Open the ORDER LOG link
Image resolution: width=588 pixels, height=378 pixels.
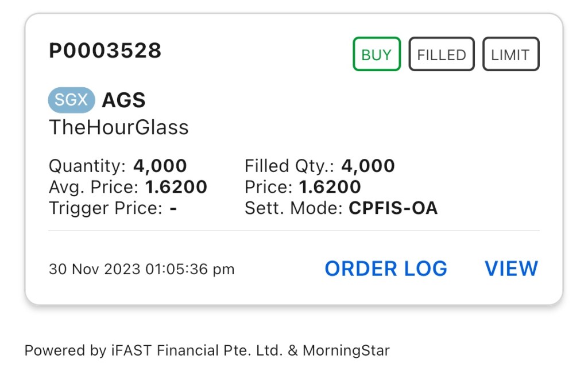(385, 268)
